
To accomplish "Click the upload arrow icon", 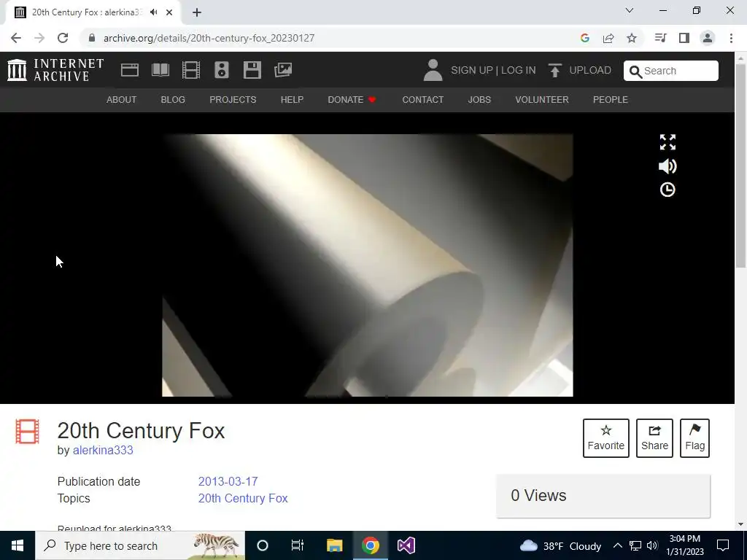I will pos(554,71).
